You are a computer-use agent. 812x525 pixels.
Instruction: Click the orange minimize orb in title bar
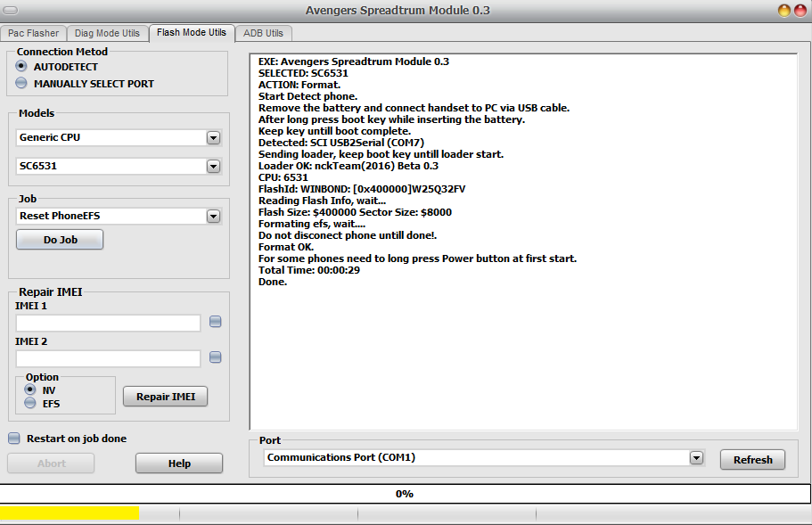point(784,11)
